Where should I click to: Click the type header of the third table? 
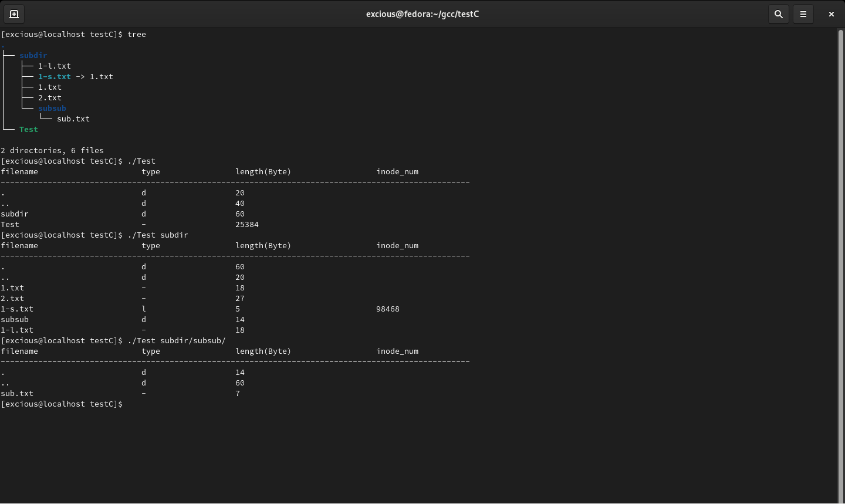151,351
